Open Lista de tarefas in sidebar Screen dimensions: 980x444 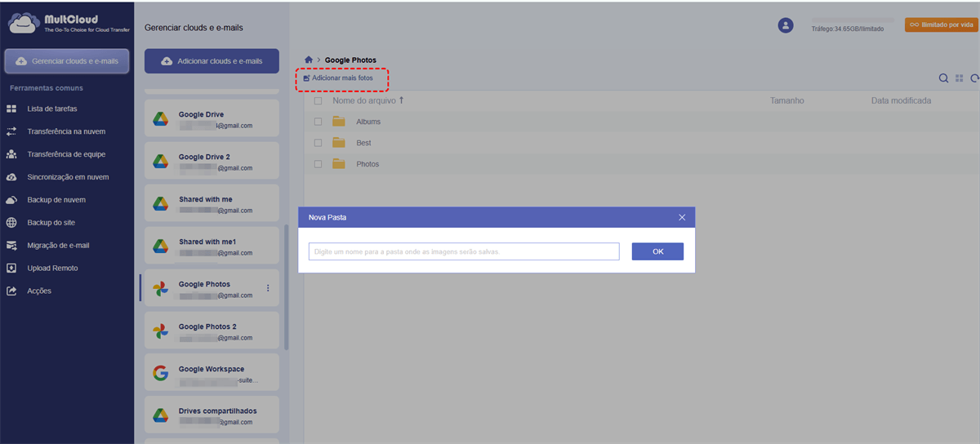click(x=52, y=109)
